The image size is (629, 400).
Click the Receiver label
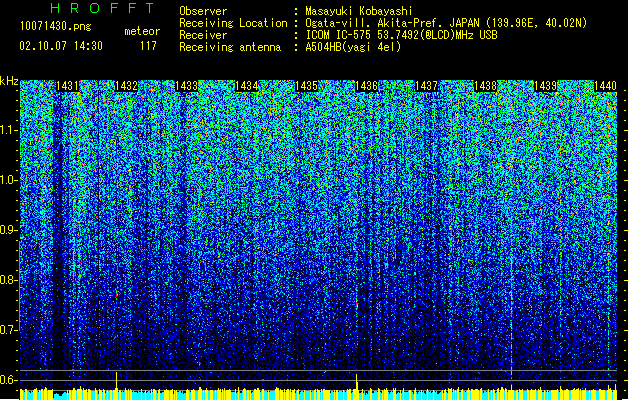pos(203,35)
